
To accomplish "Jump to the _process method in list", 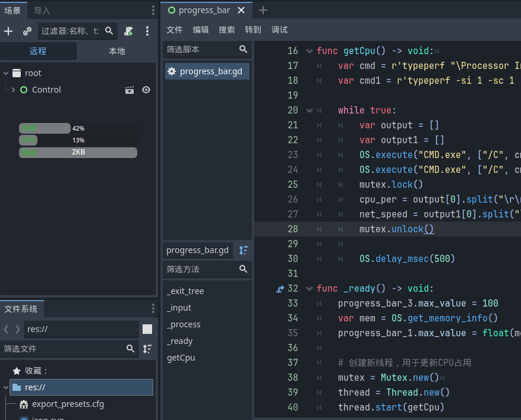I will (x=184, y=324).
